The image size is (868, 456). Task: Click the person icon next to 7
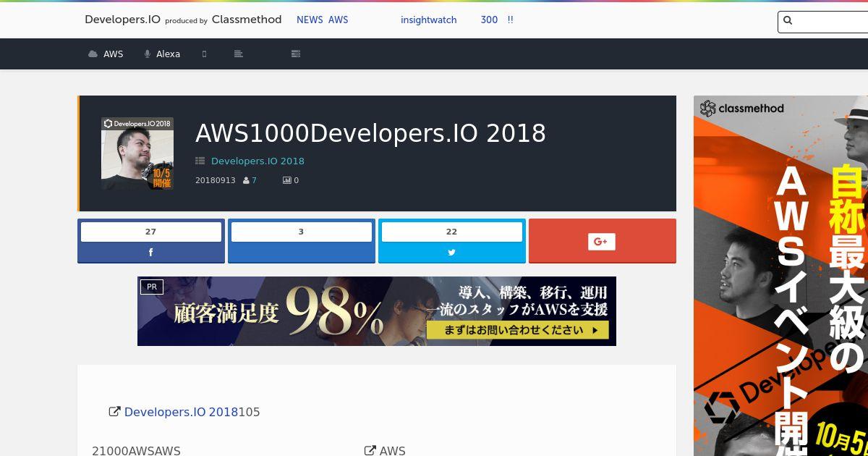click(x=246, y=180)
